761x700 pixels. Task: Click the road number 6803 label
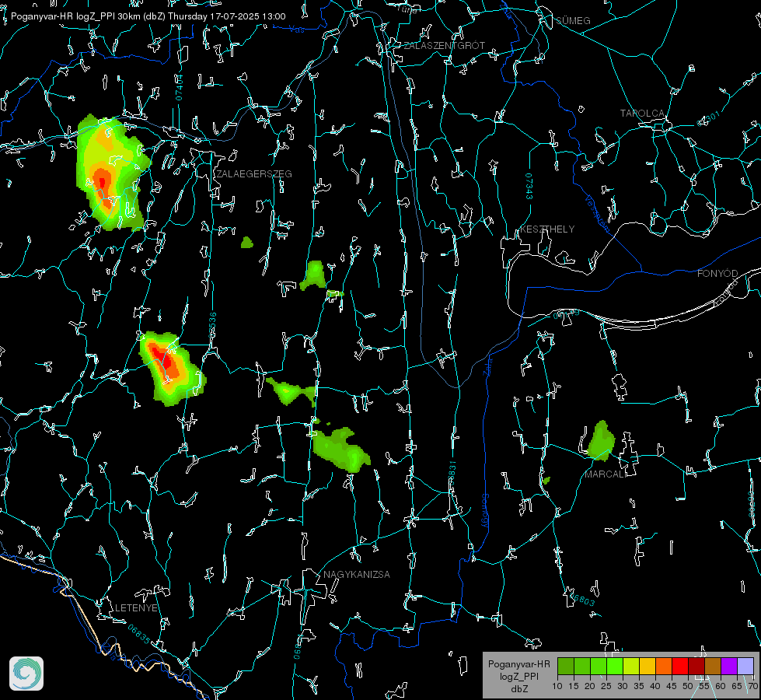tap(583, 600)
